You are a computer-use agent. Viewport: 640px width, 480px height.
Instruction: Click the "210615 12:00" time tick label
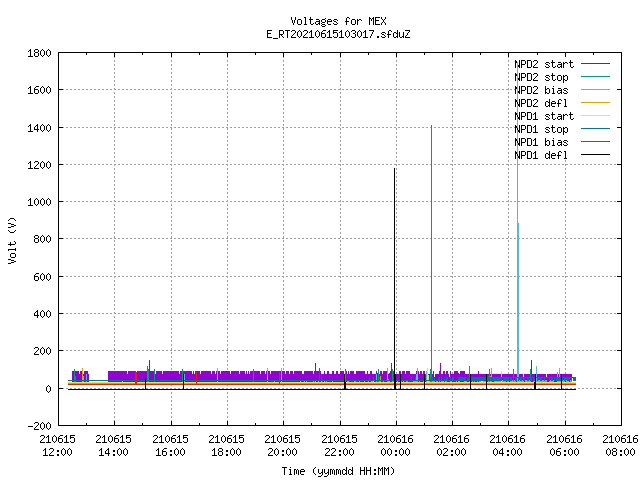(58, 446)
